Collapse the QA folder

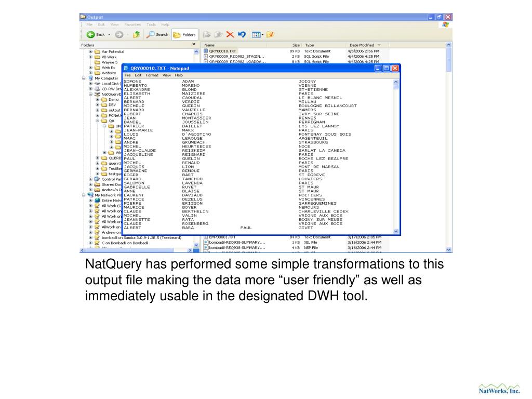coord(97,121)
